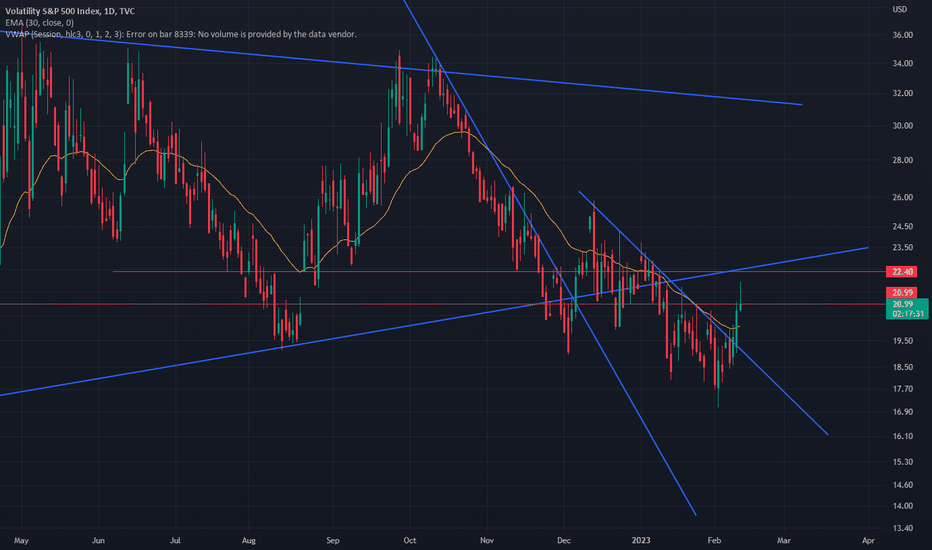Click the Mar label on time axis
Image resolution: width=932 pixels, height=550 pixels.
pos(784,540)
